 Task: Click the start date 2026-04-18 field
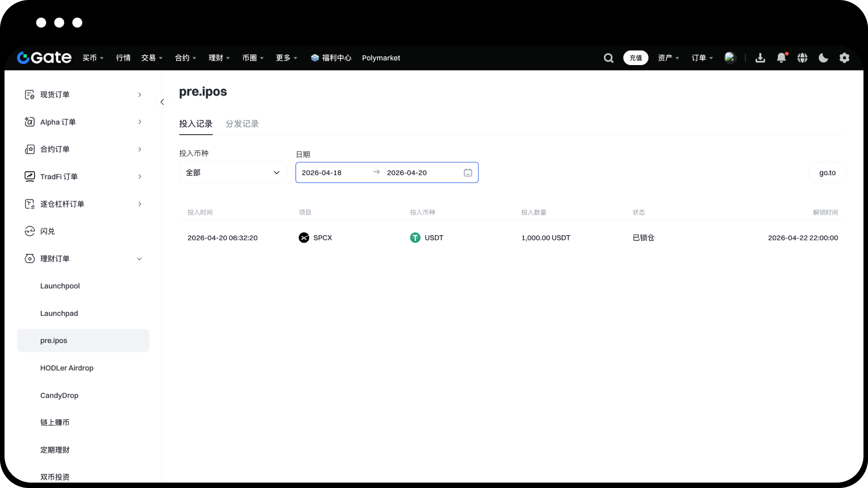click(322, 173)
